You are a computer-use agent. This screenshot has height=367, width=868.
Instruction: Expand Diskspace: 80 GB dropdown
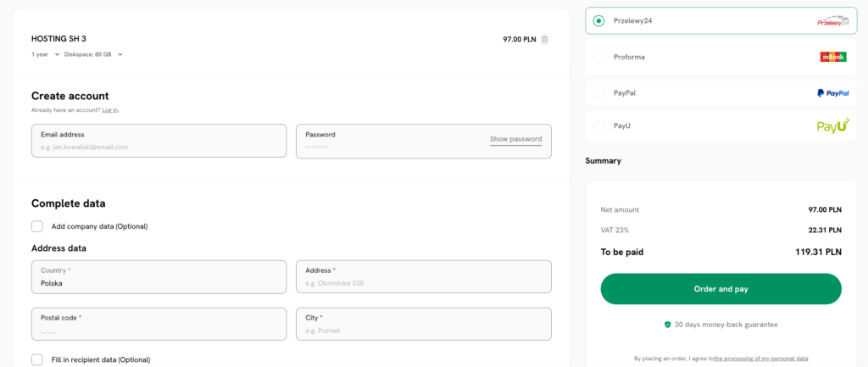(x=93, y=54)
